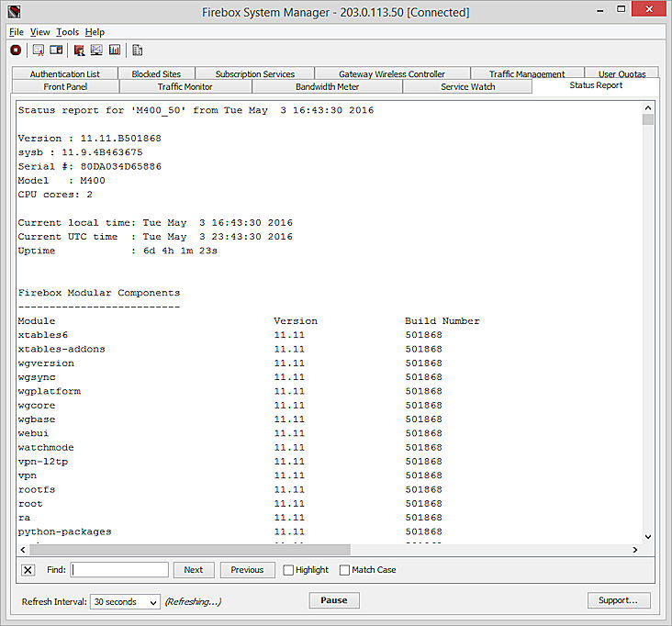Close the Find bar with the X icon

click(28, 570)
